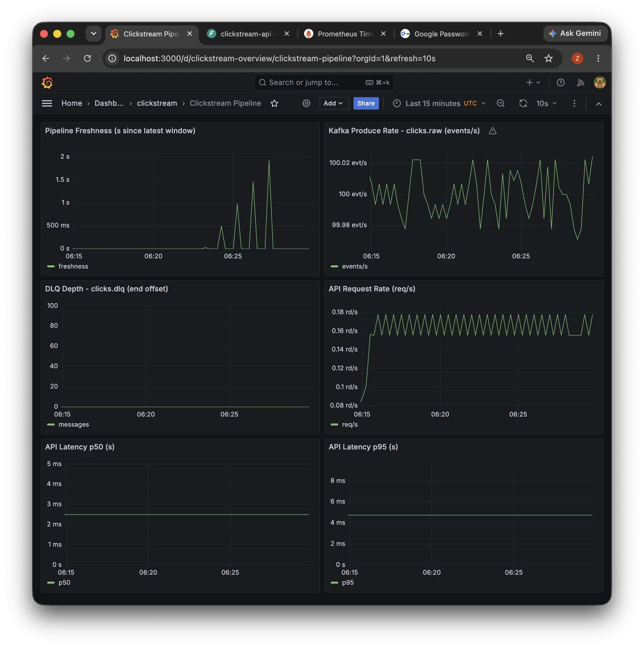Click the zoom out time range icon
This screenshot has width=644, height=648.
click(501, 103)
